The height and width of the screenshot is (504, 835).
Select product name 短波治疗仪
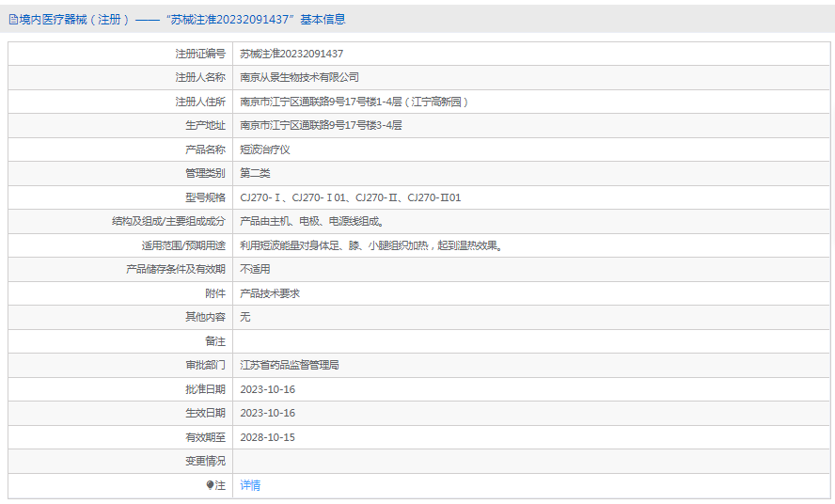[x=264, y=150]
